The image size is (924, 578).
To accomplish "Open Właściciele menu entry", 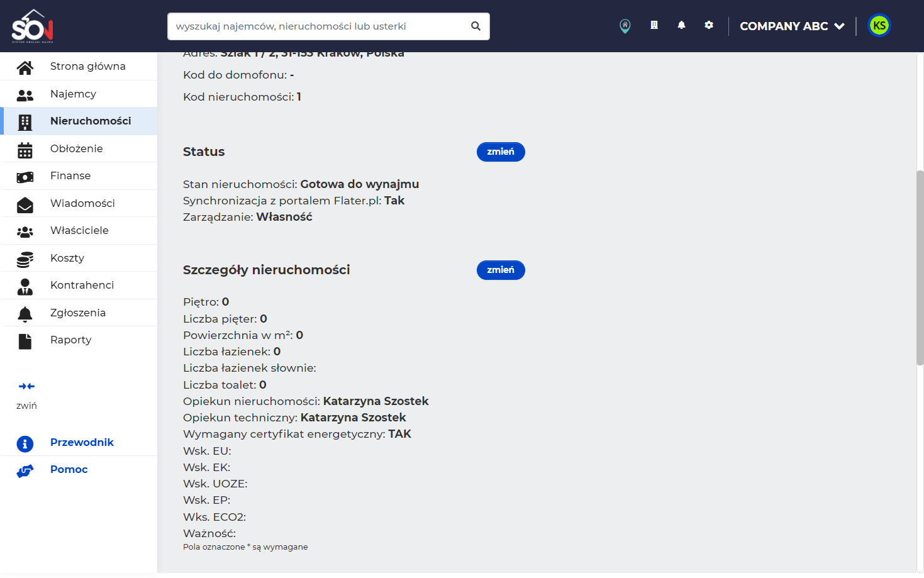I will [x=80, y=230].
